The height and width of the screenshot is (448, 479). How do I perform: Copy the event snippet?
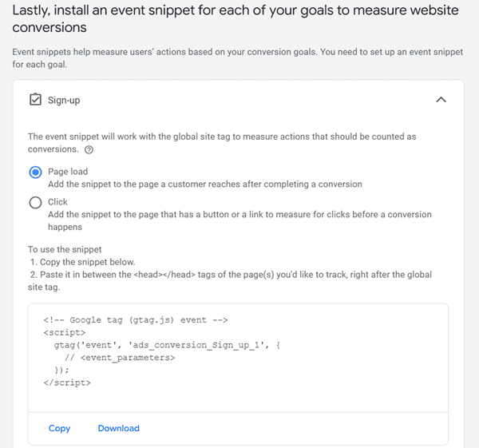tap(59, 428)
